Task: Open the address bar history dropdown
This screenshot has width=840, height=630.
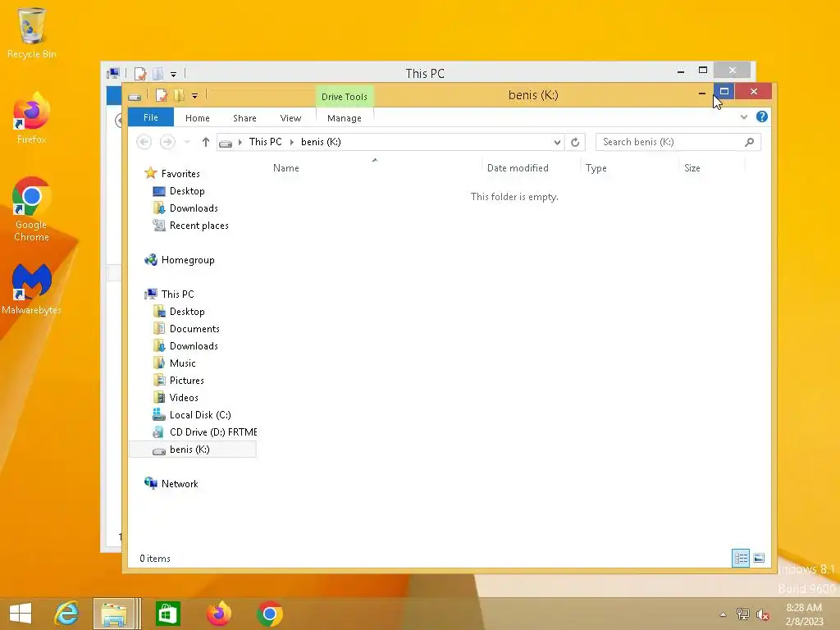Action: coord(557,142)
